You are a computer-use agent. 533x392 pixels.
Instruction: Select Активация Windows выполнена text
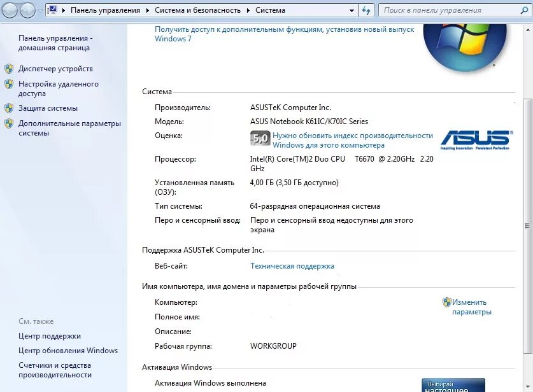pyautogui.click(x=210, y=383)
